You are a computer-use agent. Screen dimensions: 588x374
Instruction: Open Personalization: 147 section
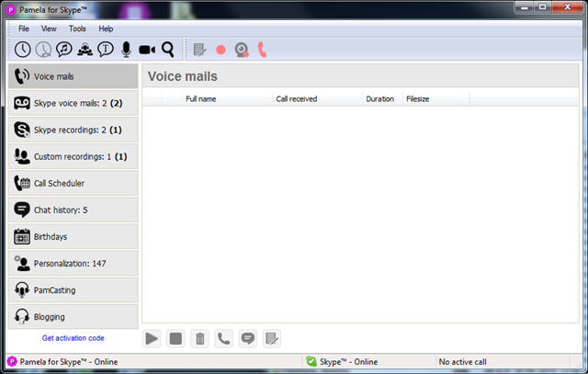73,264
